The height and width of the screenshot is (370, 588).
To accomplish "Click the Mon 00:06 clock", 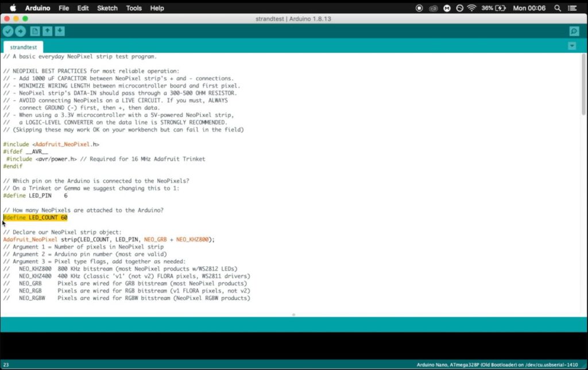I will tap(529, 8).
